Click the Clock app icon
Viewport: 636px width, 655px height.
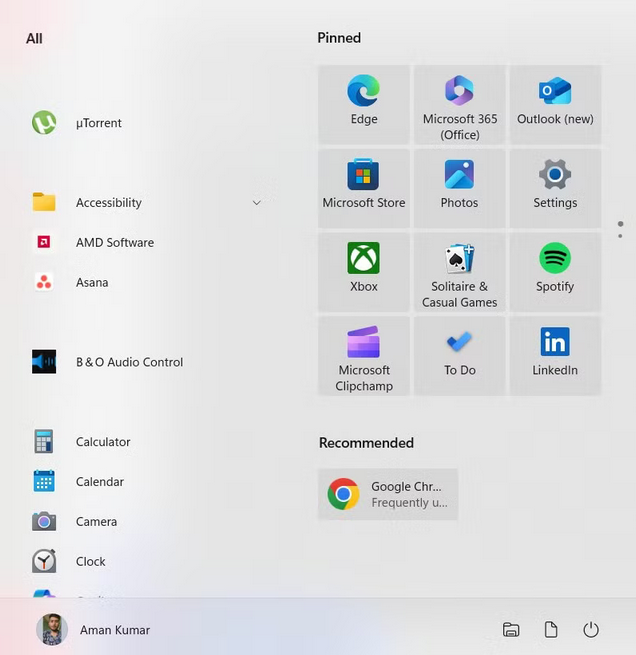click(44, 561)
